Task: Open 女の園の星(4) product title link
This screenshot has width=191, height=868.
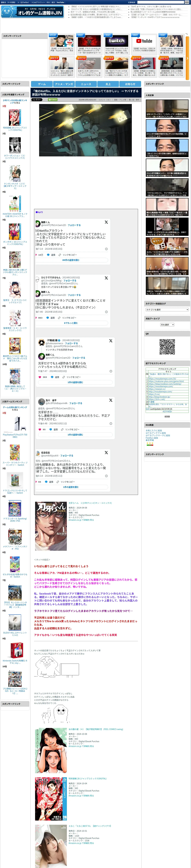Action: [x=96, y=729]
